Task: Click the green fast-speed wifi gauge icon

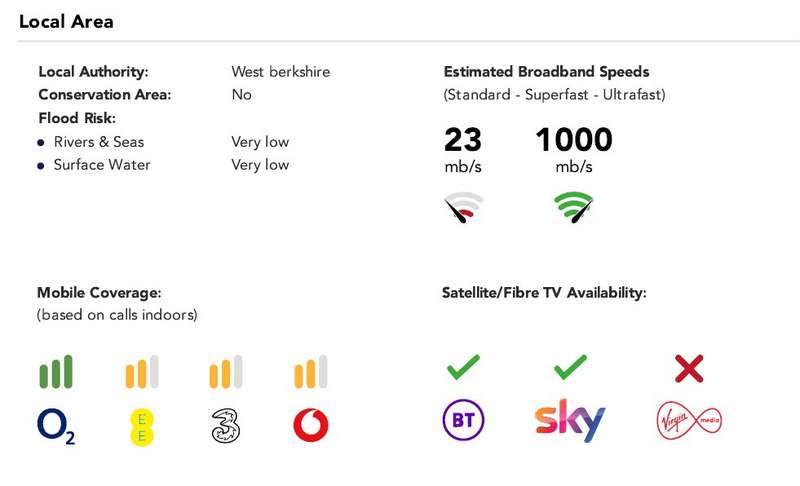Action: (x=574, y=208)
